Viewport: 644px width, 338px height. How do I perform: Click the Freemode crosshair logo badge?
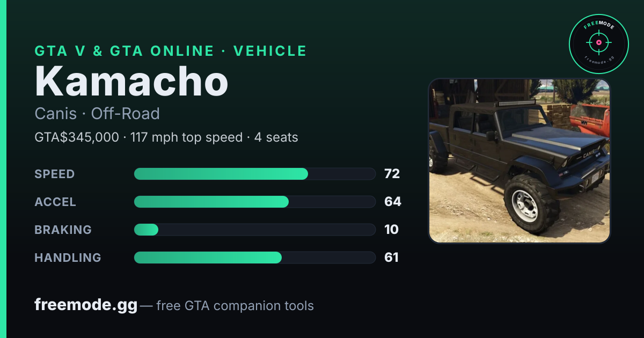pos(598,44)
